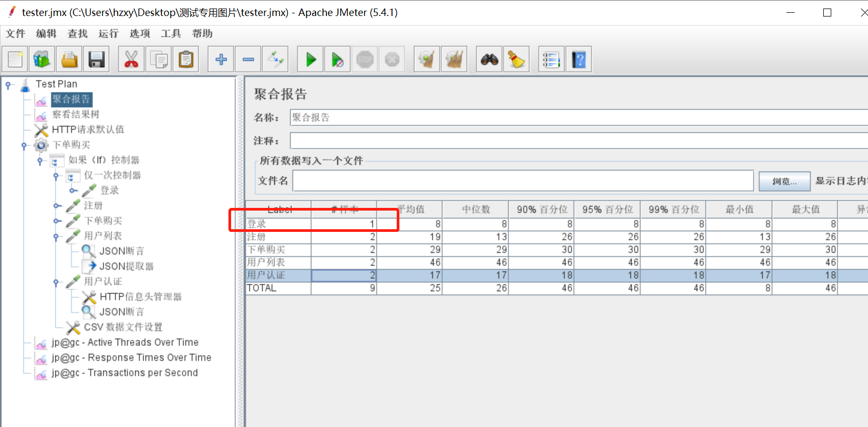Select JSON断言 under 用户列表
This screenshot has width=868, height=427.
click(x=121, y=251)
